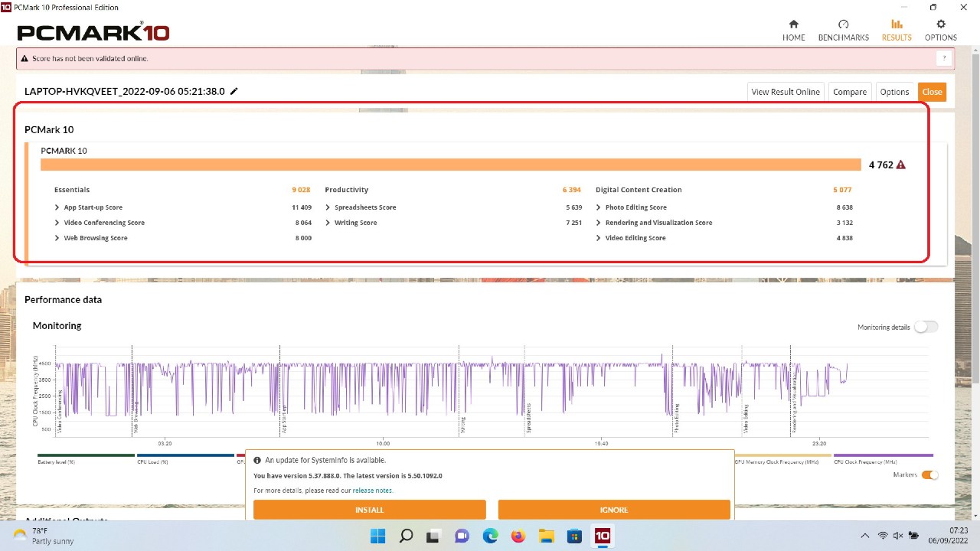Go to BENCHMARKS gauge icon

click(843, 24)
